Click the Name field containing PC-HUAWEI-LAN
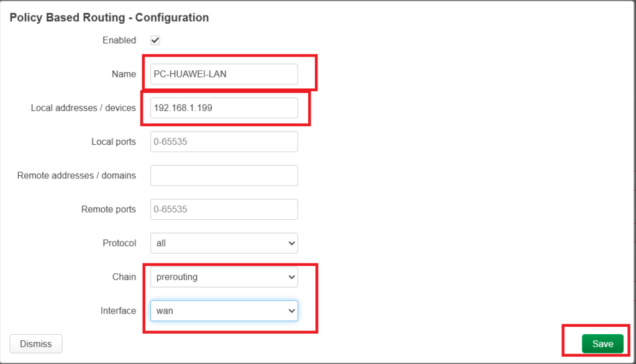 pos(224,74)
